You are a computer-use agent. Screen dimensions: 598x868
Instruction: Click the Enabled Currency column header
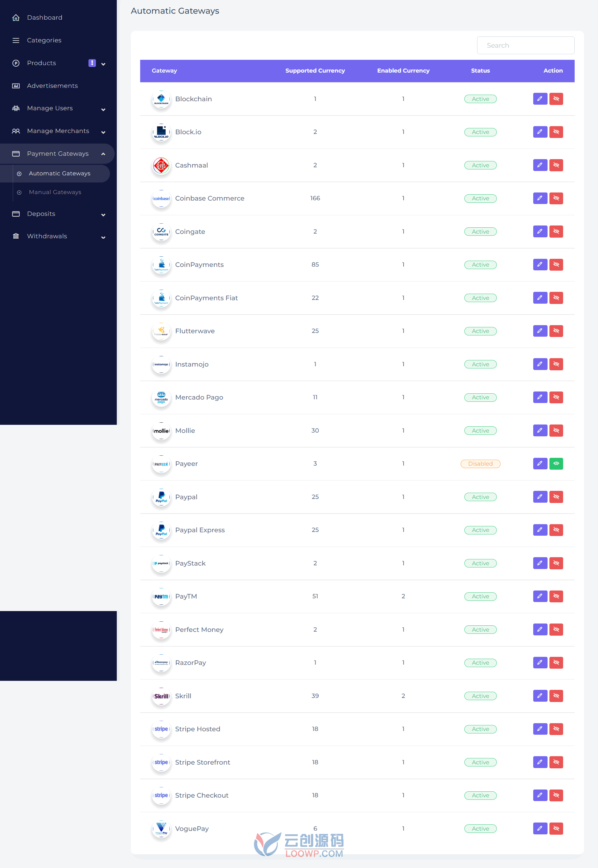pos(403,70)
